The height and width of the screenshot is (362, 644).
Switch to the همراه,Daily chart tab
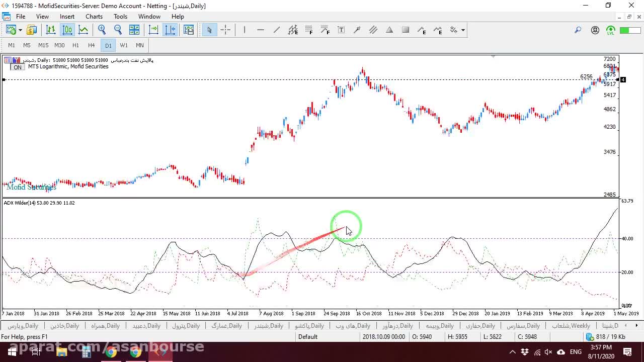[x=105, y=326]
